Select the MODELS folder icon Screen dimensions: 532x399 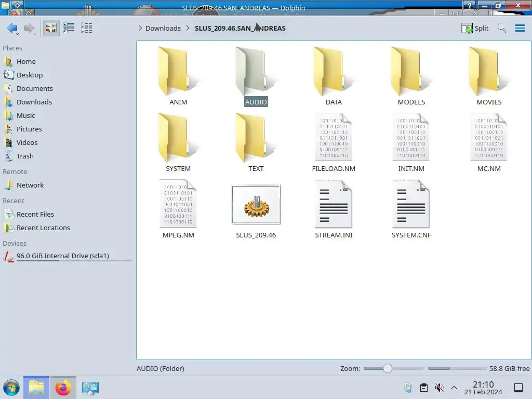(411, 72)
